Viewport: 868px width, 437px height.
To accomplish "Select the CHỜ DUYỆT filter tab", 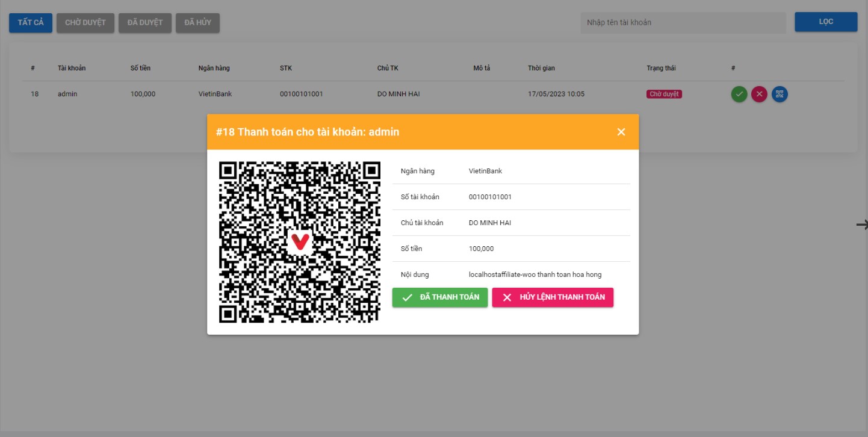I will pyautogui.click(x=85, y=22).
